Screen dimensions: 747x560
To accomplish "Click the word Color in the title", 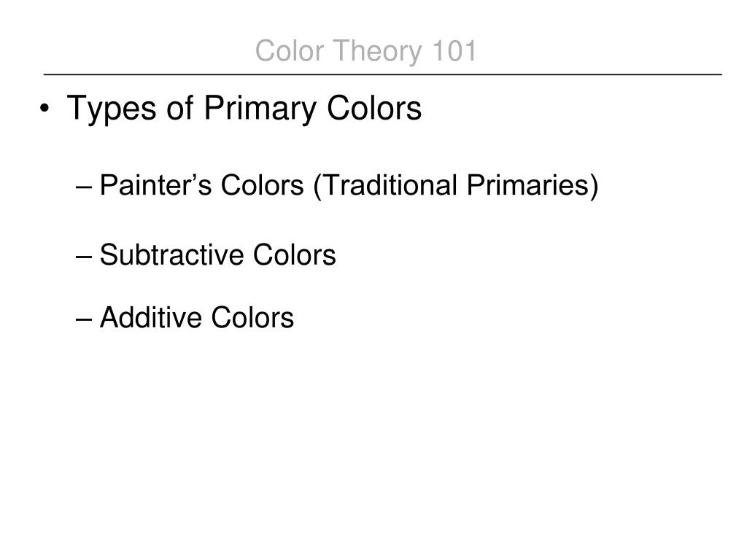I will [x=290, y=51].
